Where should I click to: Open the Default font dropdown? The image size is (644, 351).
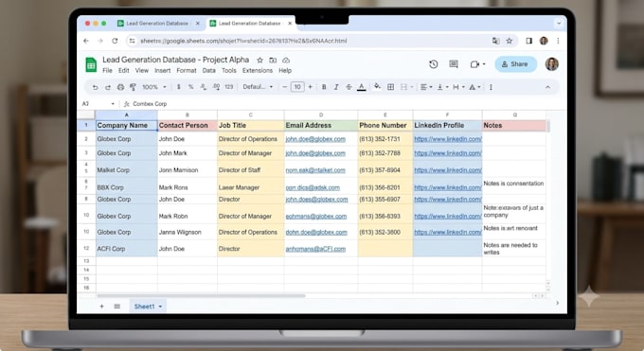pyautogui.click(x=258, y=87)
